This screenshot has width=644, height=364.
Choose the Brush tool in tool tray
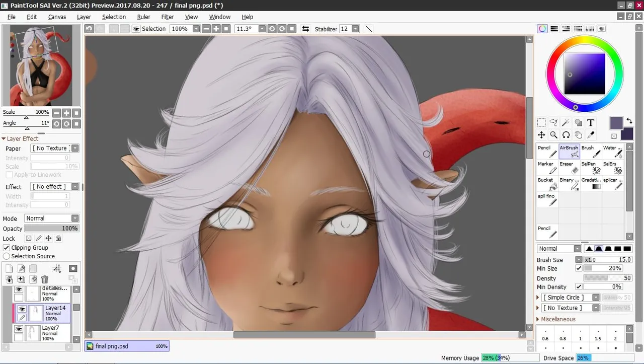(591, 152)
